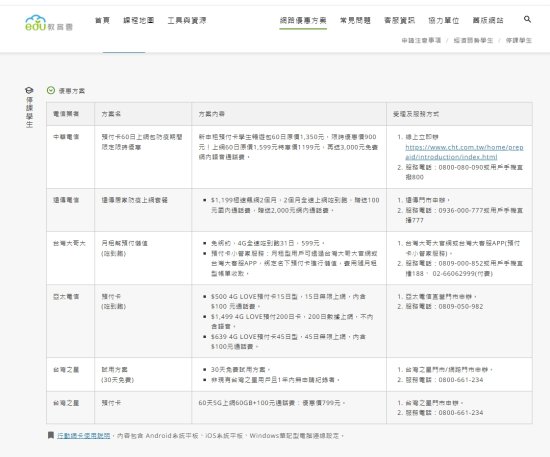Click the graduation cap icon beside 停課學生

click(29, 90)
